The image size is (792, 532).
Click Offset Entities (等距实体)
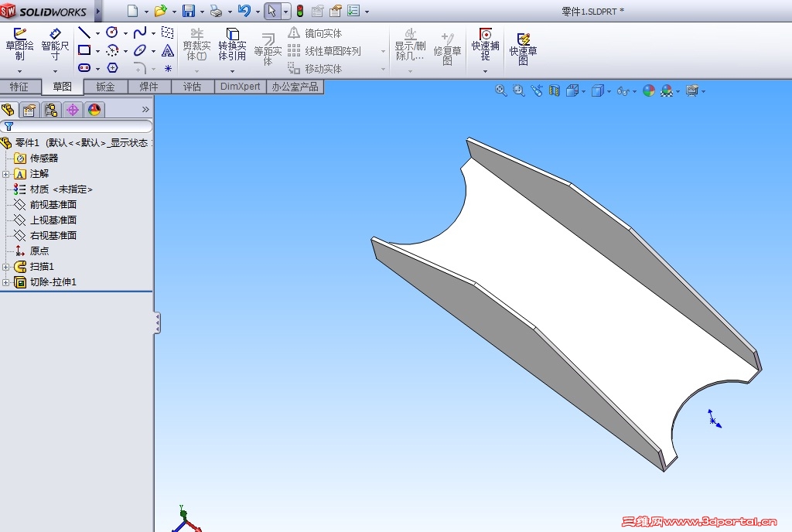(268, 49)
